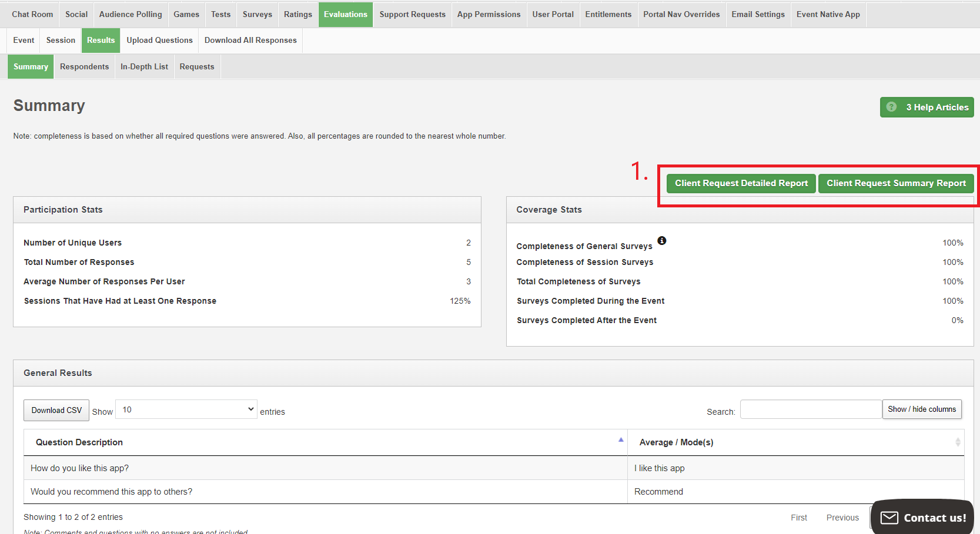Click Client Request Detailed Report button
980x534 pixels.
click(741, 183)
